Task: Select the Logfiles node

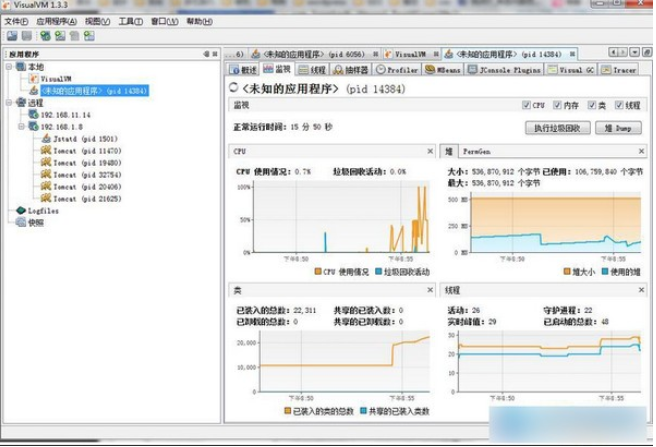Action: 43,211
